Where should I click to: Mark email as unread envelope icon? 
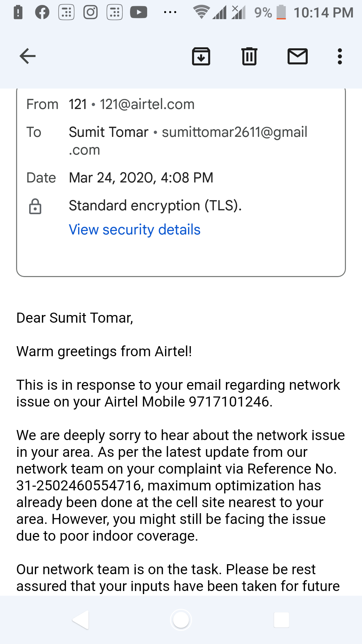coord(297,56)
